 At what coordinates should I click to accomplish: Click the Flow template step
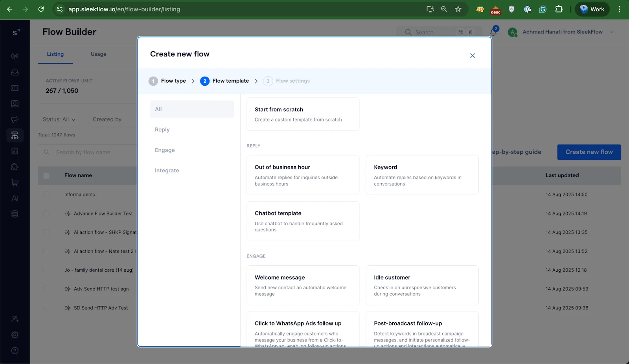pyautogui.click(x=224, y=81)
